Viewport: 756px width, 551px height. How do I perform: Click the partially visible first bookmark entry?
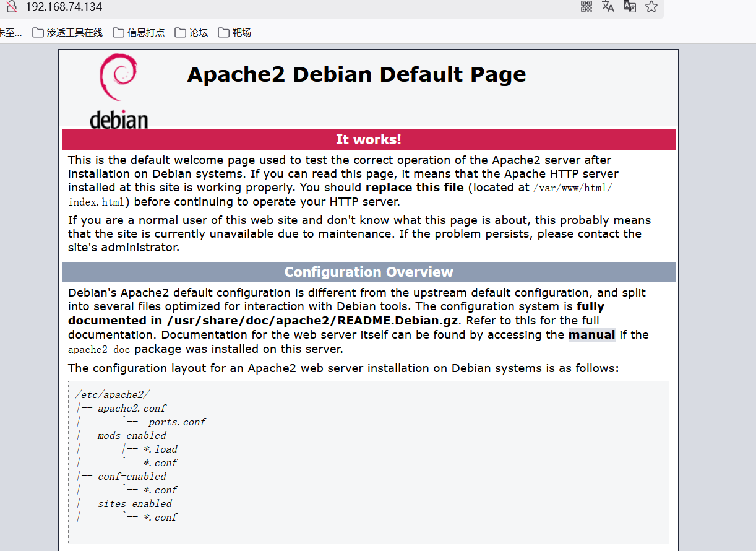(x=11, y=32)
